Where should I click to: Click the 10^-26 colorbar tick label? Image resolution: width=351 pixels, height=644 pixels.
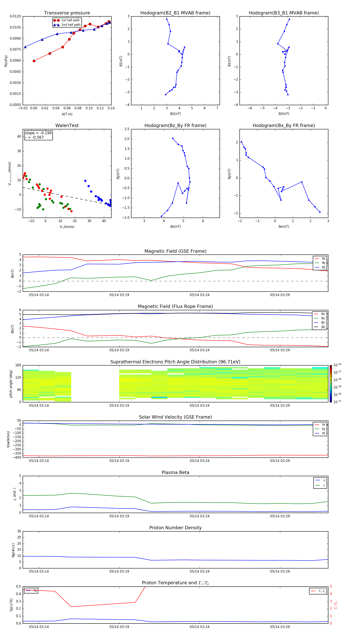337,365
